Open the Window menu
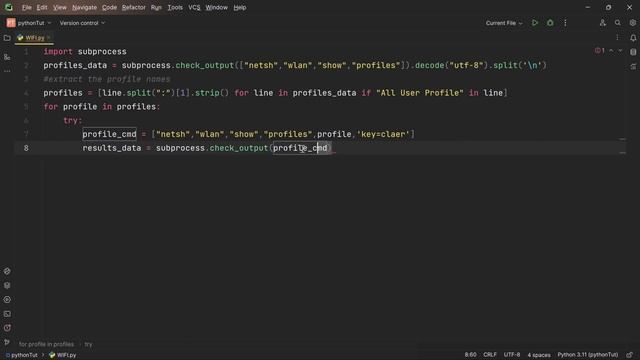The image size is (640, 360). 216,7
